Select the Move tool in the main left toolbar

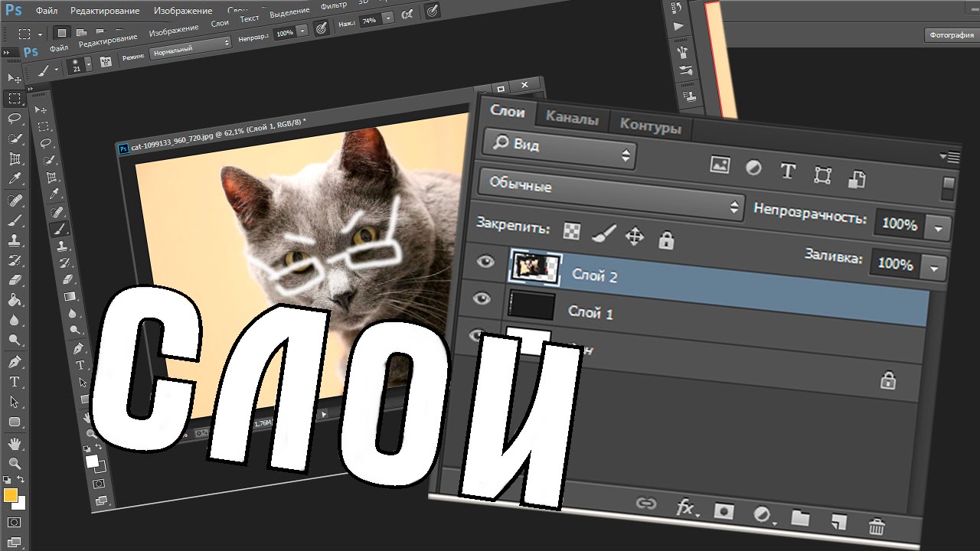14,78
